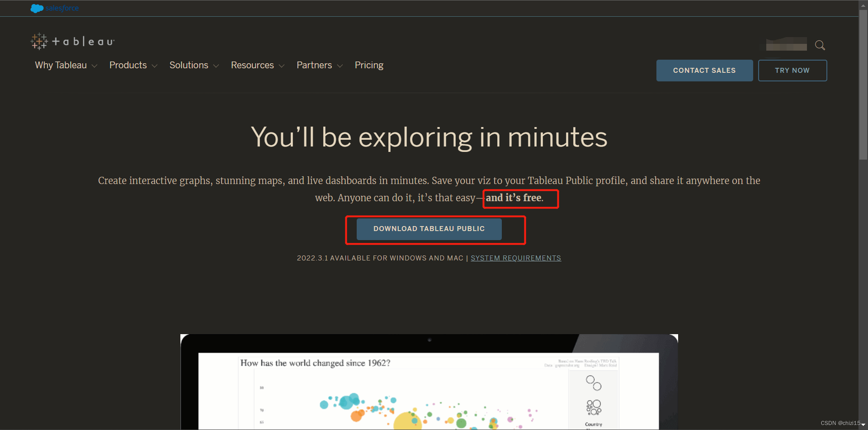The width and height of the screenshot is (868, 430).
Task: Click the Contact Sales button
Action: (x=704, y=71)
